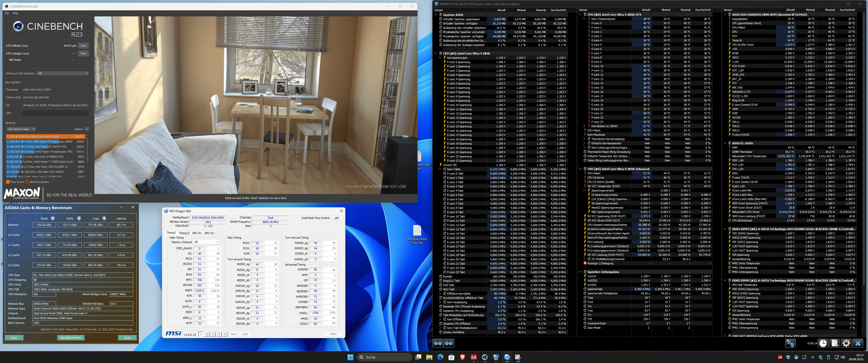The width and height of the screenshot is (868, 363).
Task: Open Cinebench File menu
Action: 7,13
